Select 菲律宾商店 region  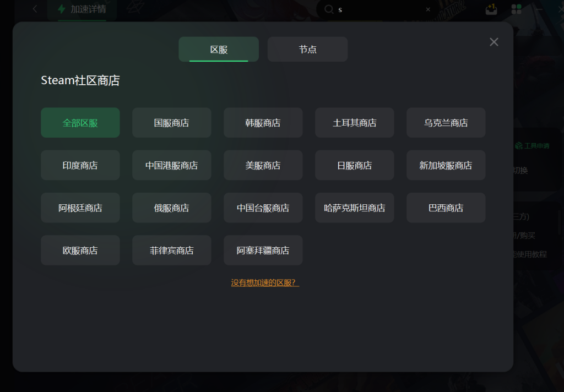172,251
